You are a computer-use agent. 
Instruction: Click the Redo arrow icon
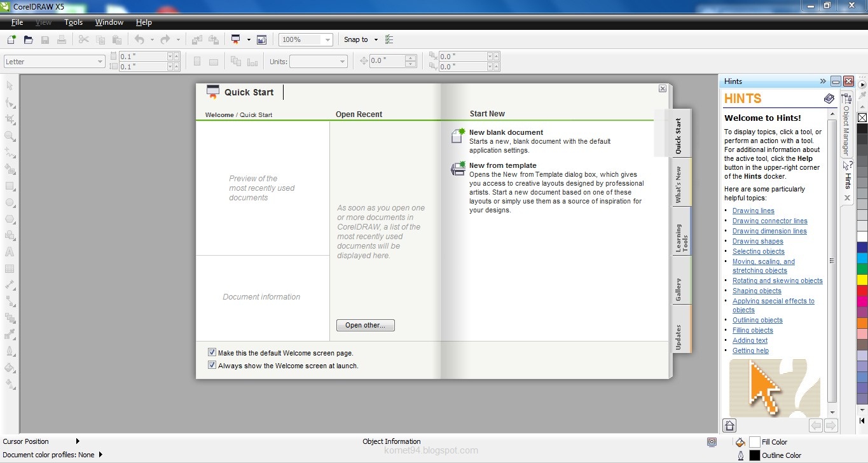(165, 39)
